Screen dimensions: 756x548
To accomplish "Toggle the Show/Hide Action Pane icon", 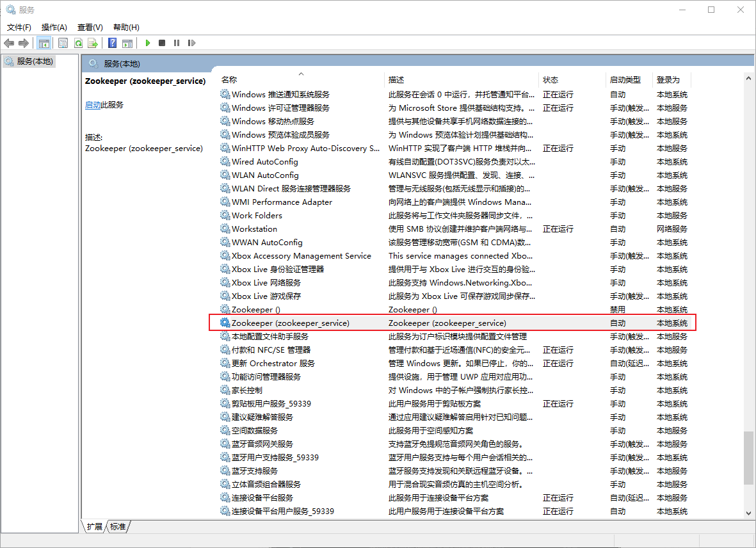I will 127,43.
